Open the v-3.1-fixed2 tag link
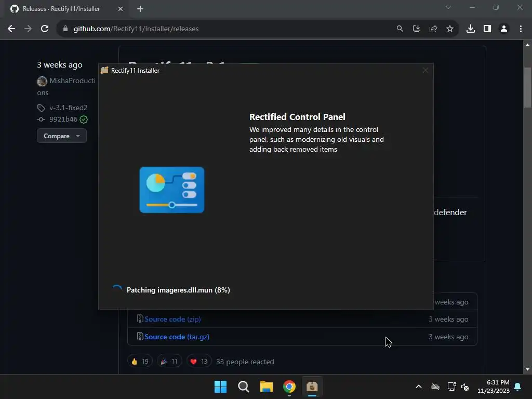 click(x=68, y=108)
